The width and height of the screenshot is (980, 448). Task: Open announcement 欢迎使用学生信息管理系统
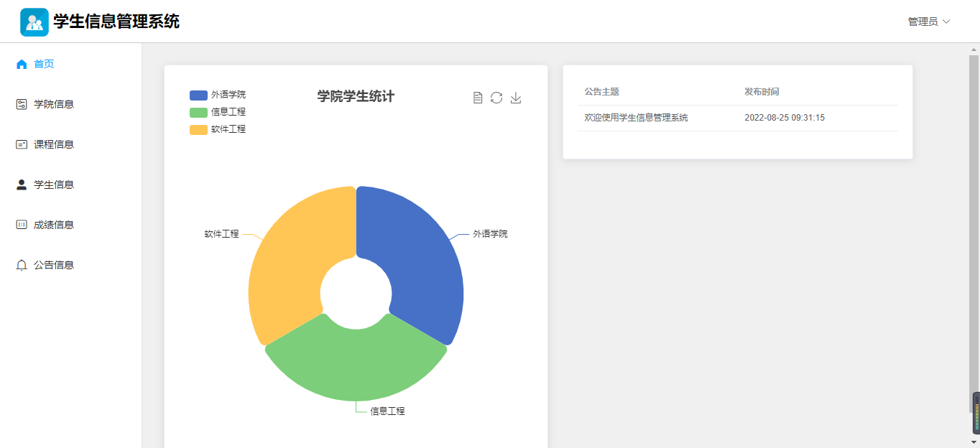coord(636,118)
